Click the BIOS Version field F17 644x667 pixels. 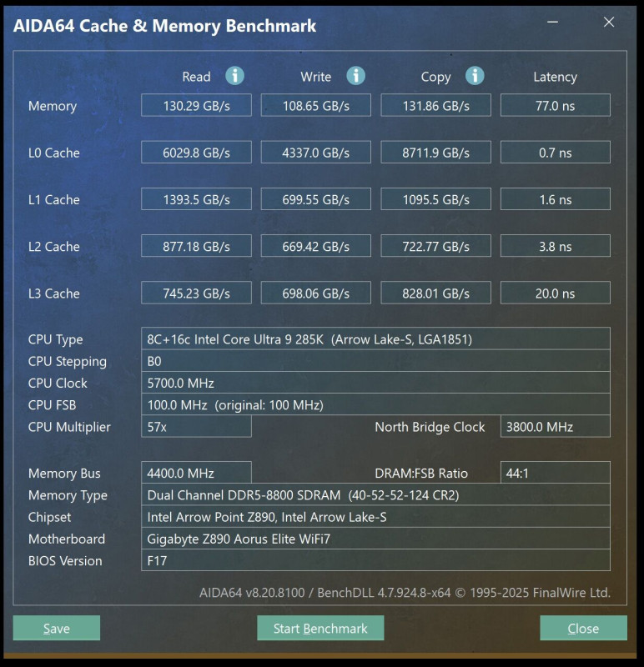(375, 560)
